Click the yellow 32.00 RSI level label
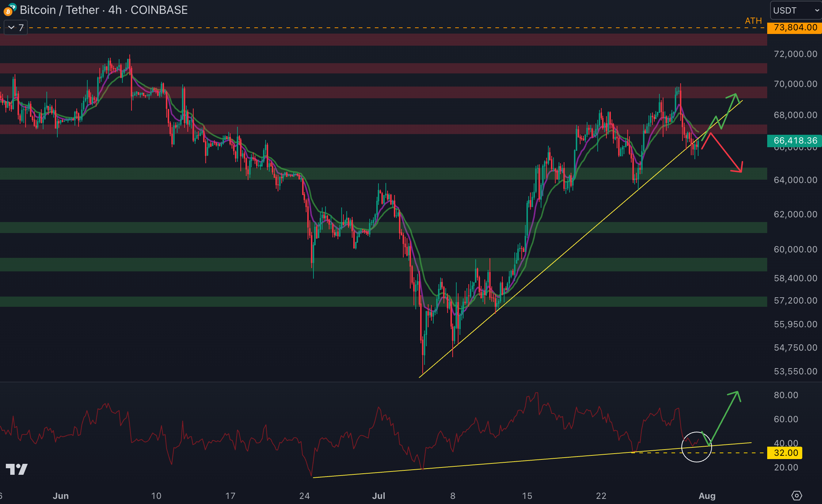Screen dimensions: 822x504 click(785, 453)
